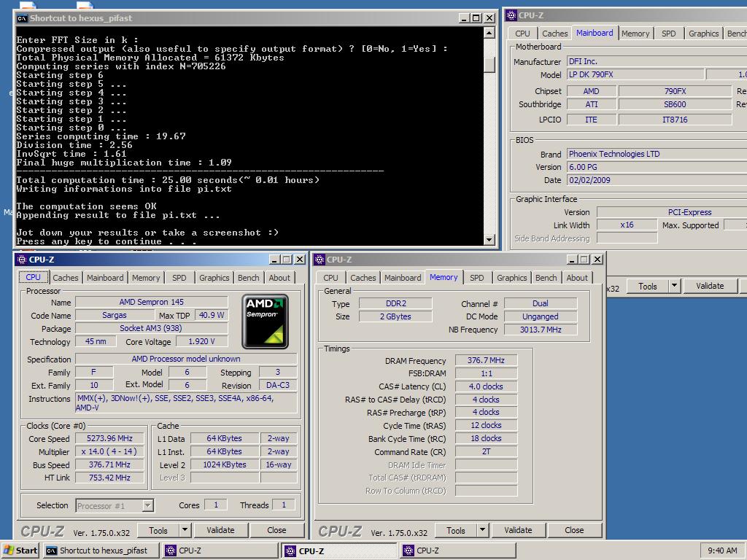Open SPD tab in Mainboard window
The image size is (747, 560).
pyautogui.click(x=668, y=34)
